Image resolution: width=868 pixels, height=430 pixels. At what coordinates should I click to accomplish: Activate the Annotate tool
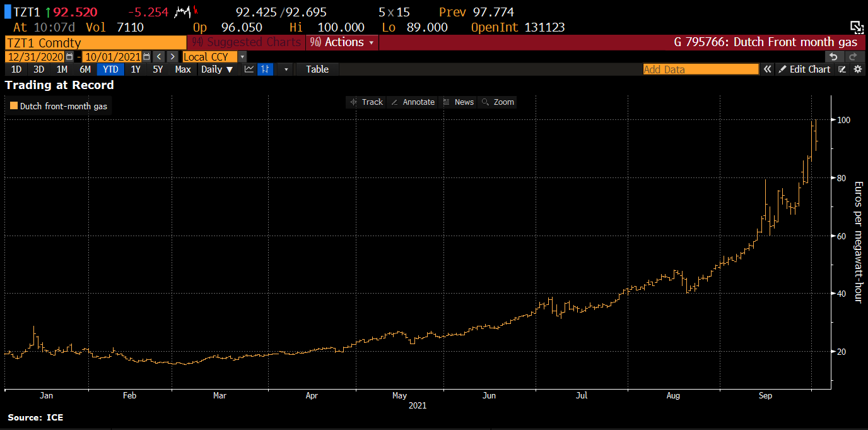(x=413, y=102)
